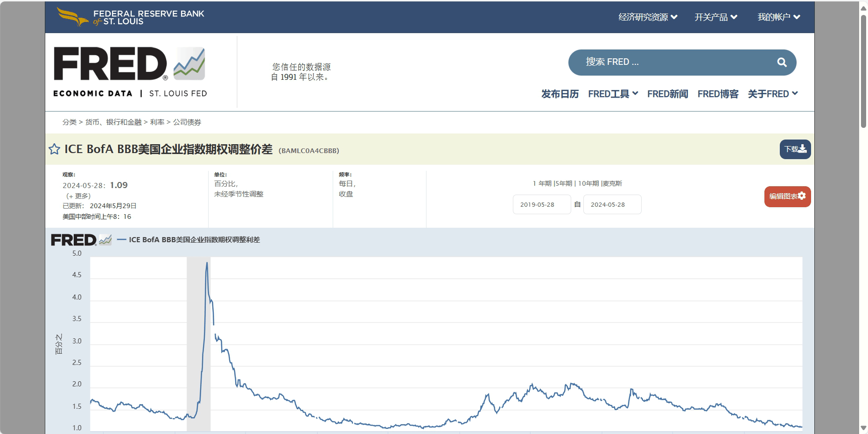Click the Federal Reserve Bank eagle logo
The image size is (868, 434).
click(x=72, y=17)
